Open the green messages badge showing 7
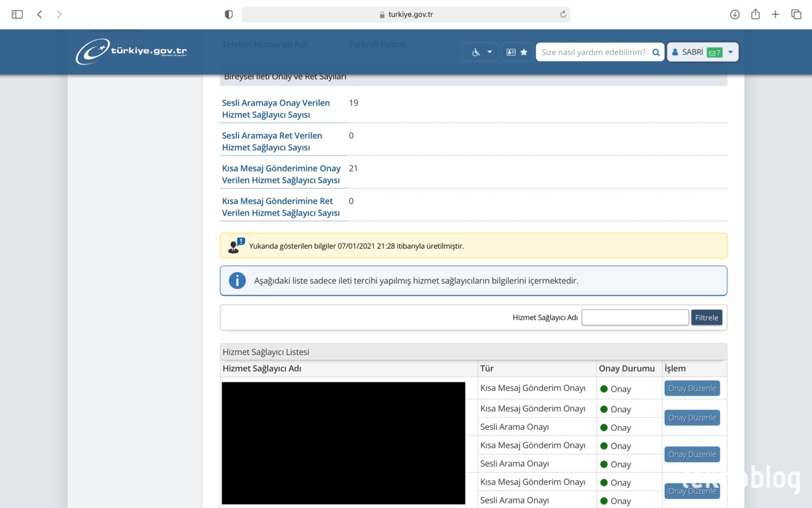812x508 pixels. tap(714, 53)
